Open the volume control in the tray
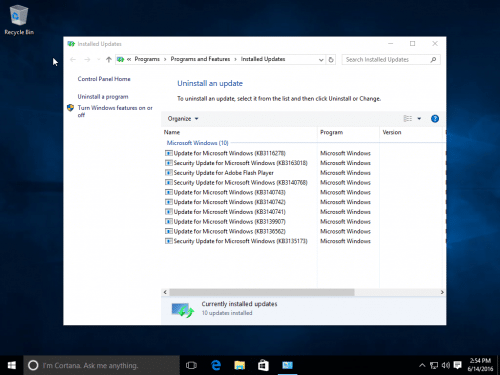The width and height of the screenshot is (500, 375). tap(446, 365)
